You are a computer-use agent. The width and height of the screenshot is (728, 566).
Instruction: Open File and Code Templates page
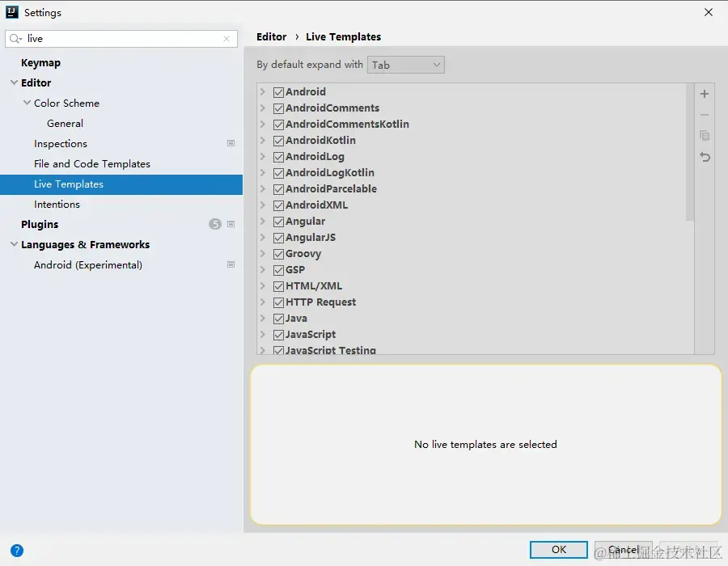[92, 164]
